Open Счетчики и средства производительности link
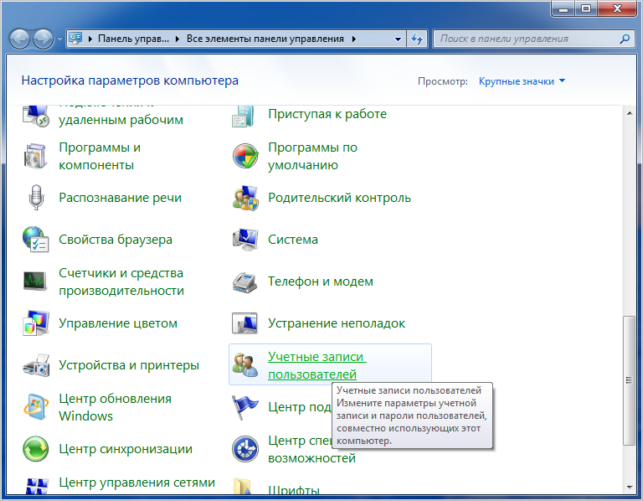643x501 pixels. (x=121, y=282)
